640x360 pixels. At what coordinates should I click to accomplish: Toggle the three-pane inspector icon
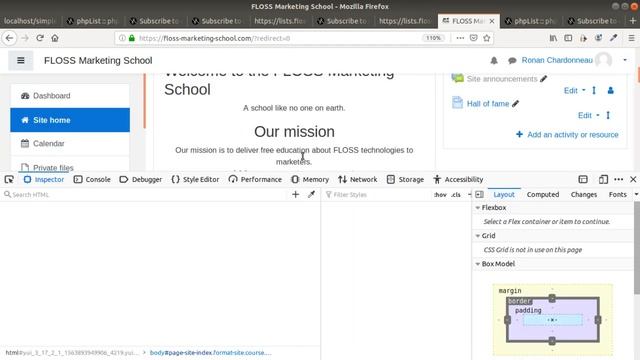point(480,194)
